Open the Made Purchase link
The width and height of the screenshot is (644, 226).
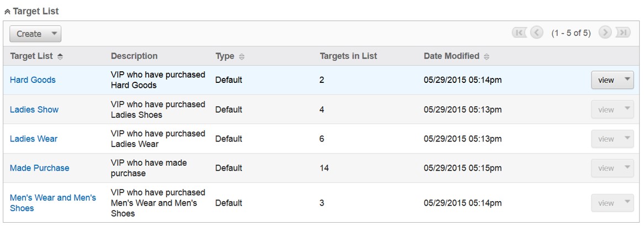[x=39, y=167]
